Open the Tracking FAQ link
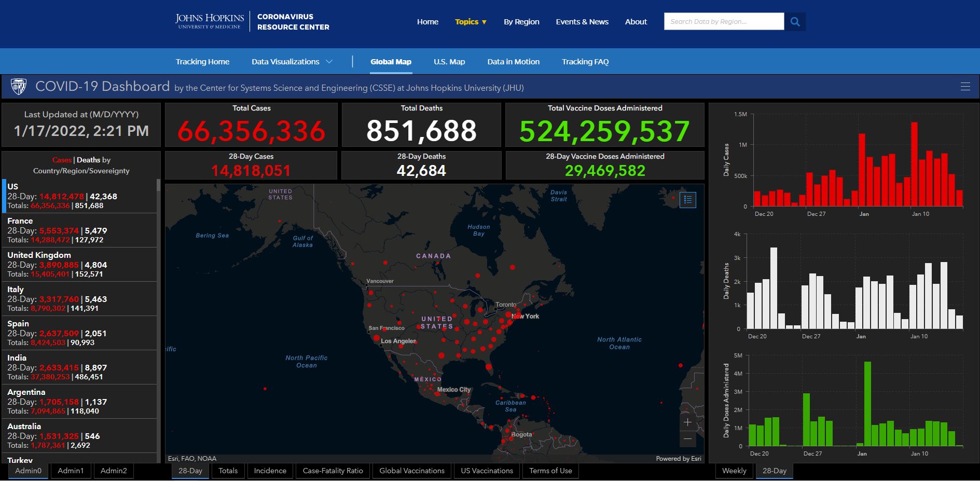This screenshot has width=980, height=481. [x=585, y=62]
